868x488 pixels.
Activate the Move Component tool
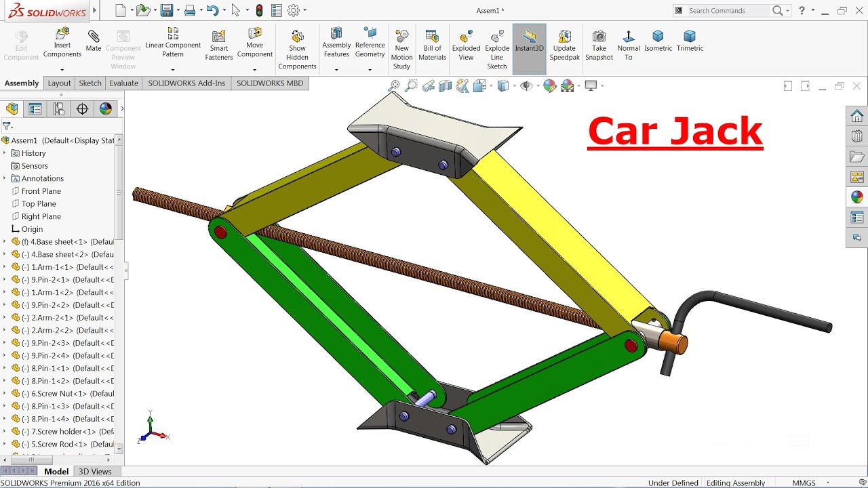pyautogui.click(x=254, y=43)
